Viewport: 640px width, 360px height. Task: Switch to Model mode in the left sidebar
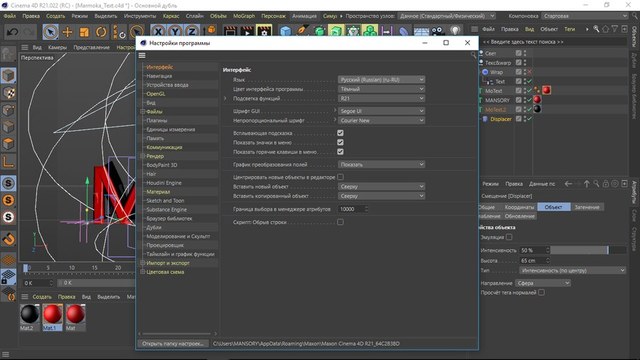tap(8, 76)
